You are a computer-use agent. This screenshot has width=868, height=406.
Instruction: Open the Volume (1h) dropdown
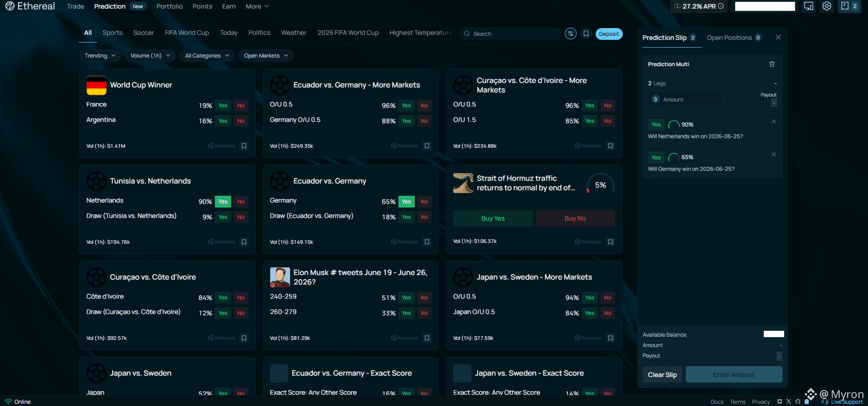point(150,56)
